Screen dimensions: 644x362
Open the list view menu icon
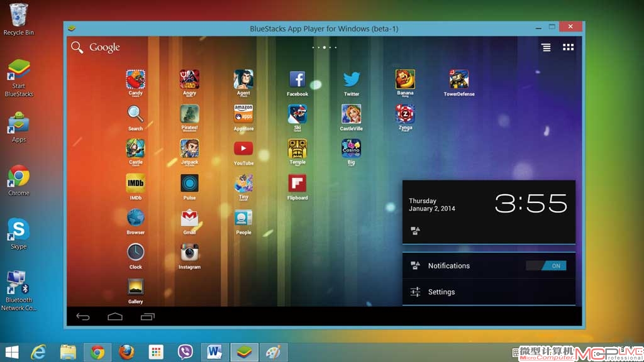tap(547, 48)
